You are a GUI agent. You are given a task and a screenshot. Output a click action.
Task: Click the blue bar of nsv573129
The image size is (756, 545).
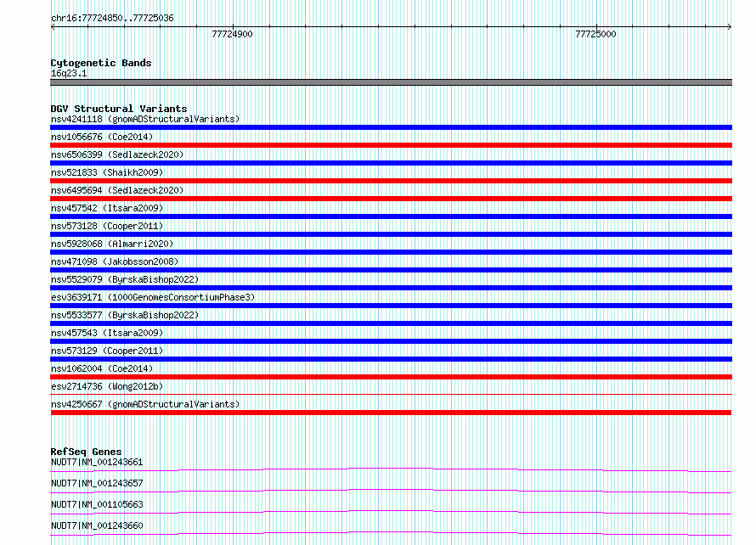click(x=391, y=359)
